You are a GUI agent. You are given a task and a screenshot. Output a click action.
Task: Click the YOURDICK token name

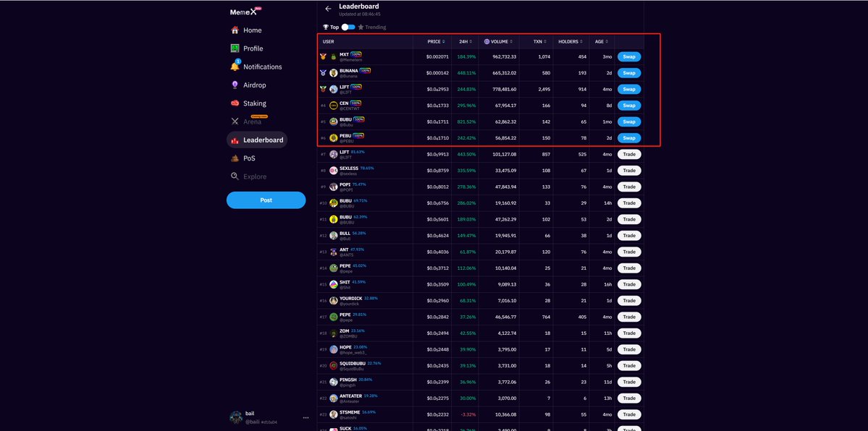click(x=351, y=298)
